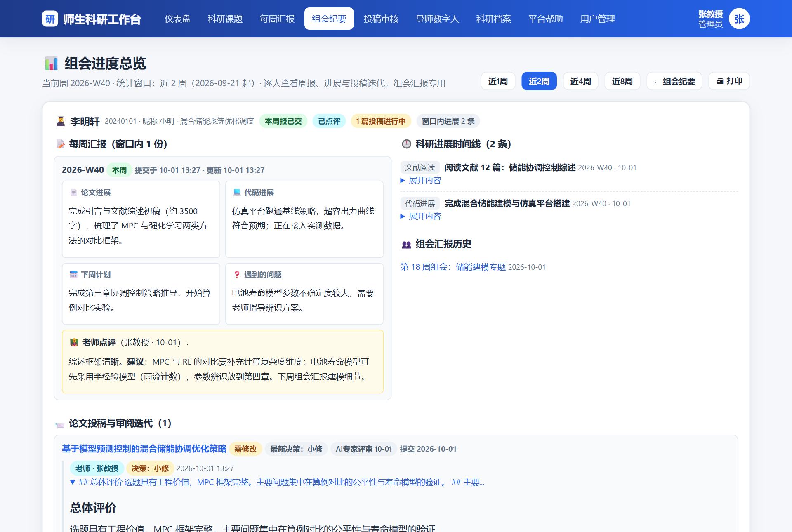This screenshot has height=532, width=792.
Task: Collapse the 总体评价 review summary
Action: point(277,482)
